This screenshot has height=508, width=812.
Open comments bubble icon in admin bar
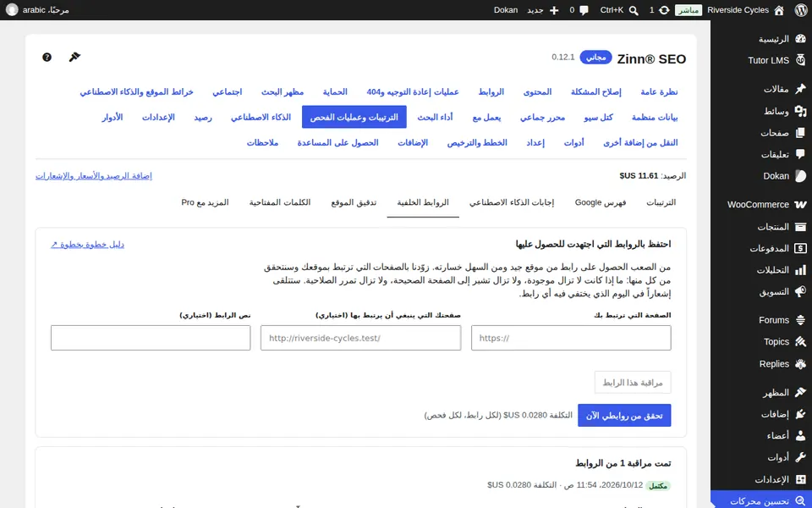click(584, 10)
